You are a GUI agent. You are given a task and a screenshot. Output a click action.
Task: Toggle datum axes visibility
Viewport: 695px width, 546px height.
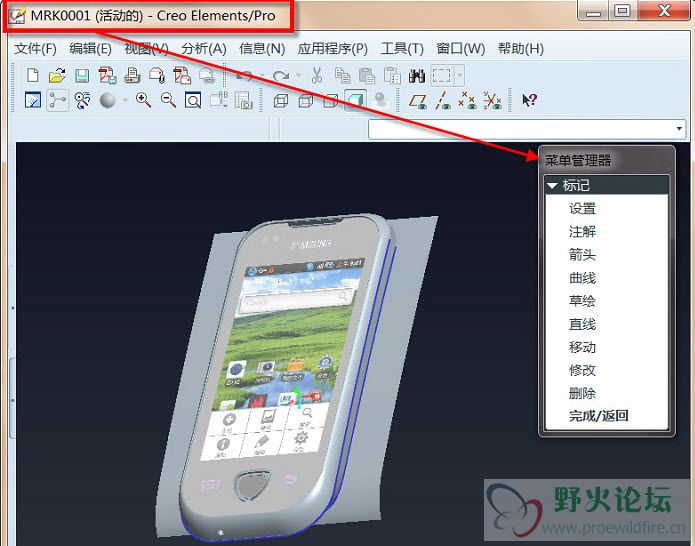[442, 101]
